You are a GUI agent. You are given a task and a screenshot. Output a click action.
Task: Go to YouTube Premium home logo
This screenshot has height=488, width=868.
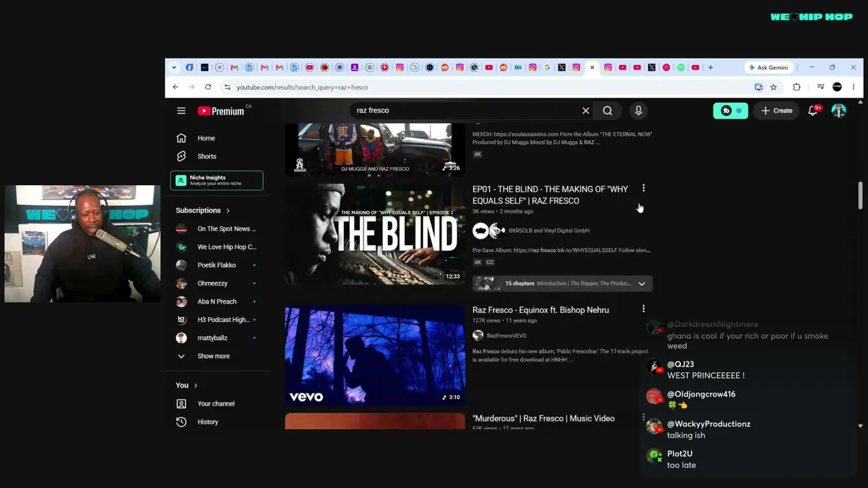tap(221, 110)
